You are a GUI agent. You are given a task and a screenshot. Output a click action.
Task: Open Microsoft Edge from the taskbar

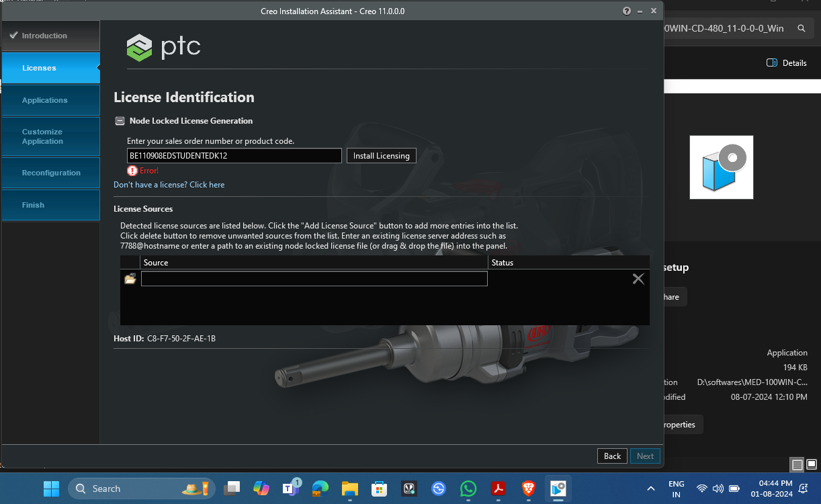tap(320, 489)
